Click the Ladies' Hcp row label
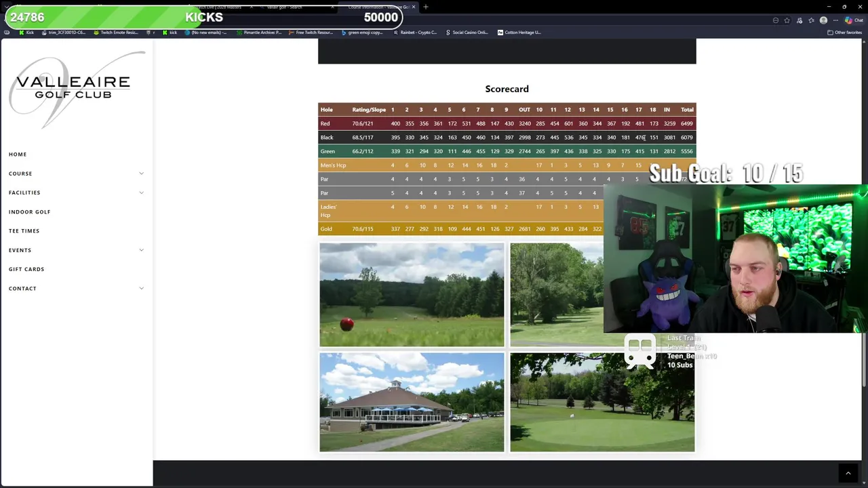 coord(329,211)
